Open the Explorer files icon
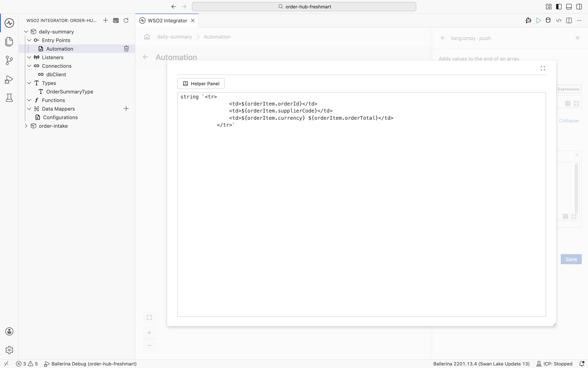The image size is (588, 368). (9, 42)
